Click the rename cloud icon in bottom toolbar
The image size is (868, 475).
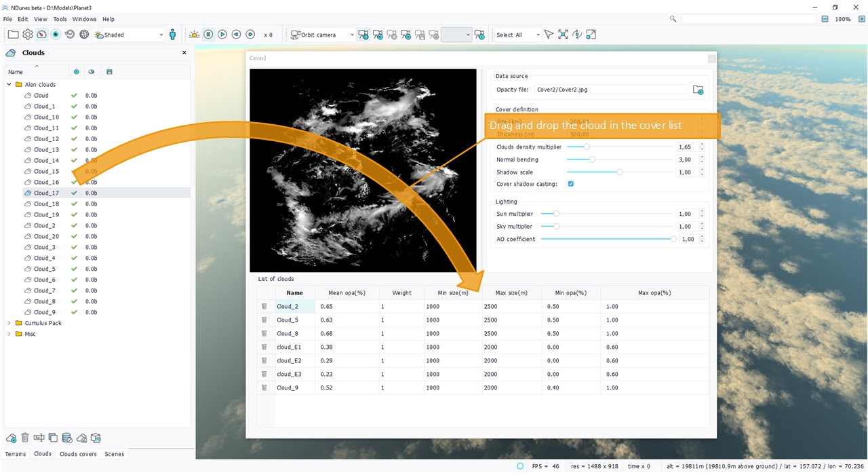point(39,438)
